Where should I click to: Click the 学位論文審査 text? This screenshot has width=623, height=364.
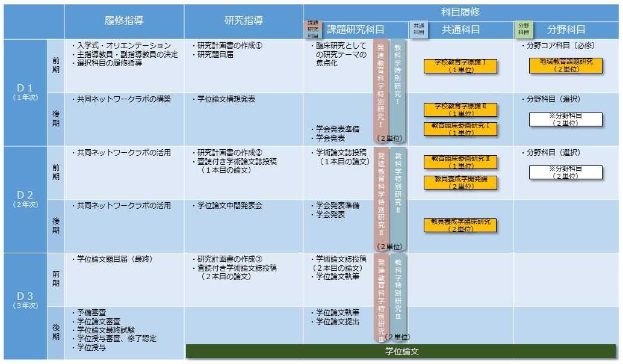coord(99,321)
